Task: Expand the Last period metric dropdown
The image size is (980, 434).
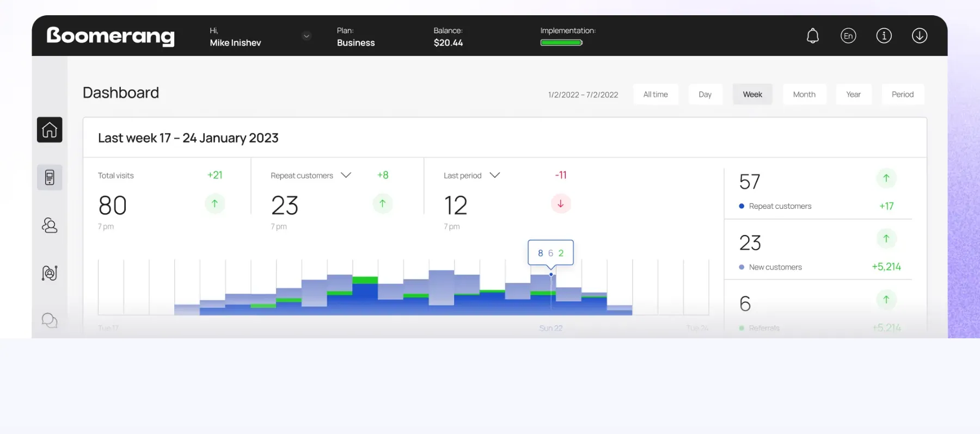Action: pos(495,175)
